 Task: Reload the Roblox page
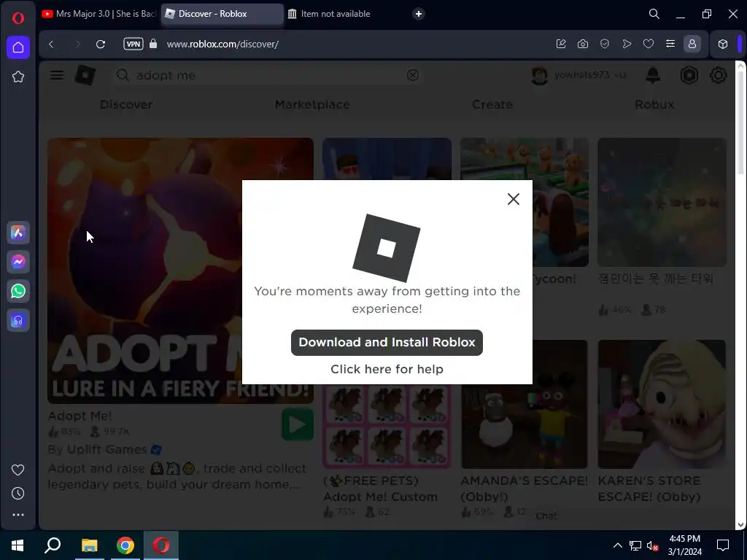point(101,44)
